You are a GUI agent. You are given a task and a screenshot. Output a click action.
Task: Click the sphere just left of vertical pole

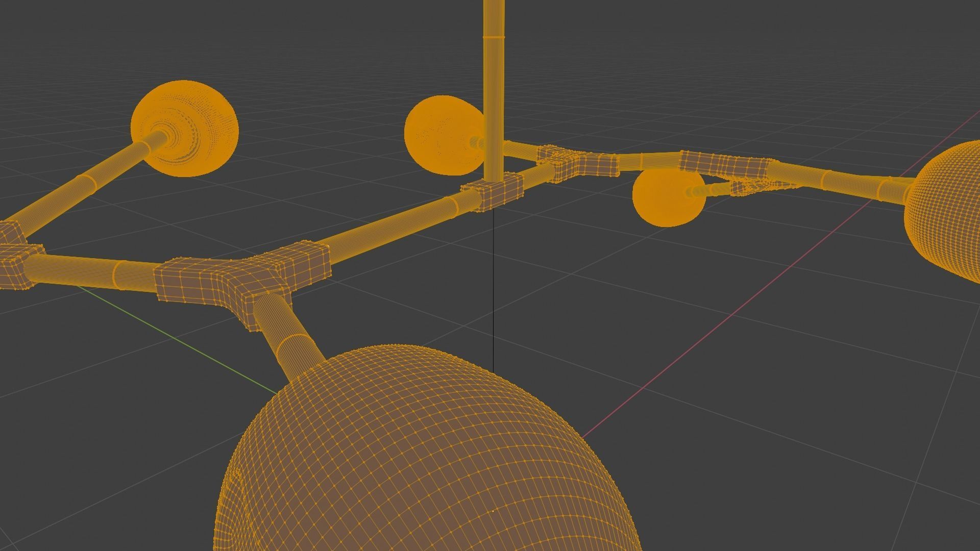tap(442, 135)
